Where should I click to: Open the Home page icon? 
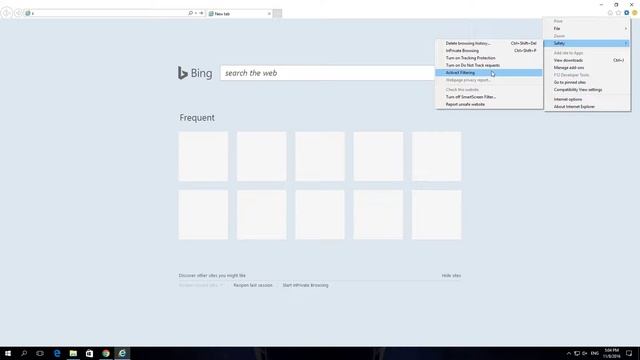point(610,13)
